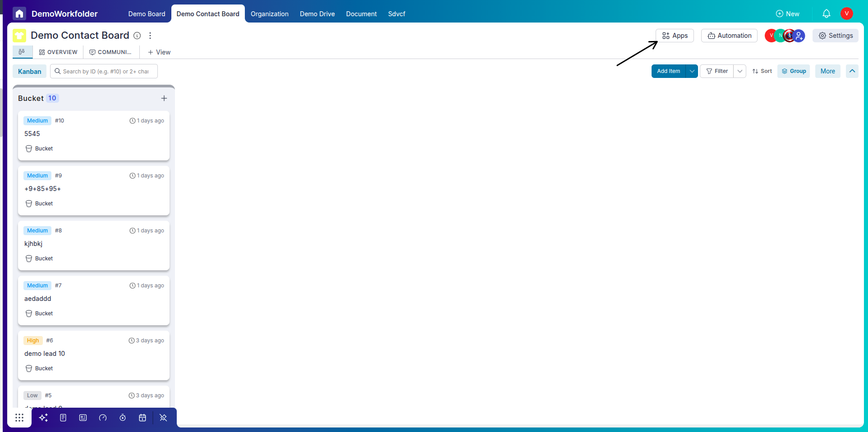Open the nine-dot app grid launcher
868x432 pixels.
[x=19, y=418]
